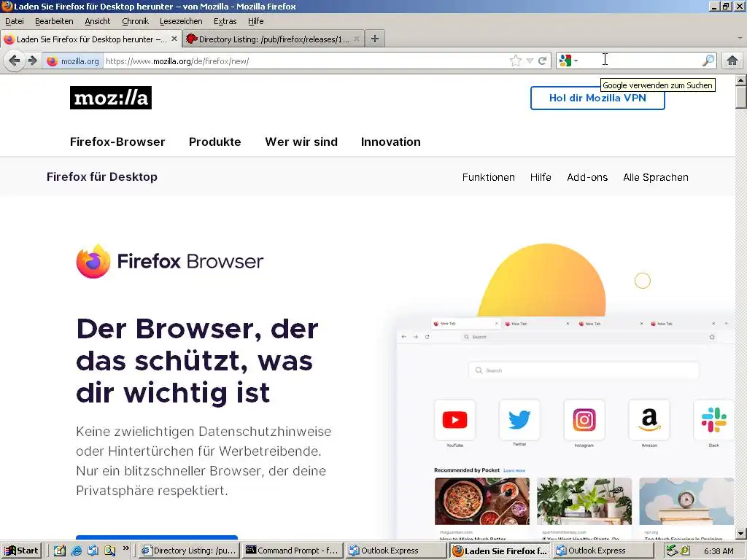Click the magnifier quick launch icon
This screenshot has height=560, width=747.
click(109, 551)
